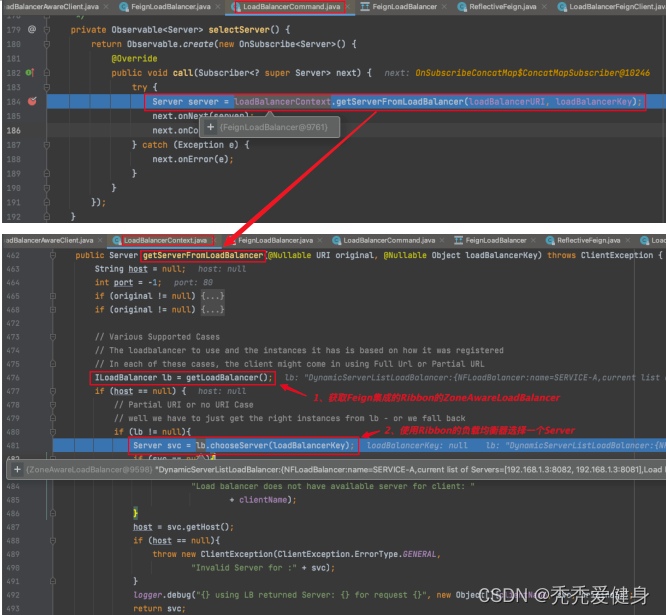This screenshot has height=615, width=666.
Task: Click the @ gutter icon on line 179
Action: tap(32, 29)
